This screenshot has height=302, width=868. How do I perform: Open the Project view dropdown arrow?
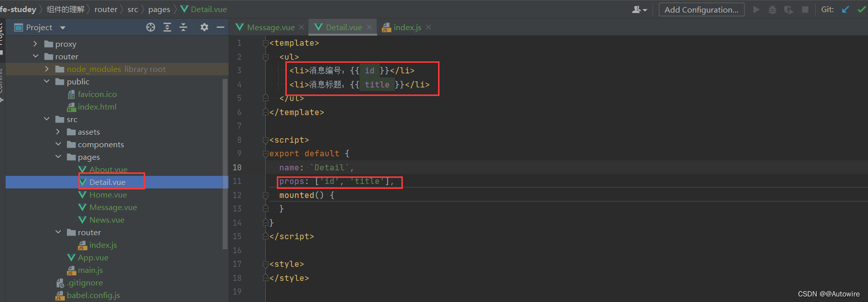click(63, 28)
